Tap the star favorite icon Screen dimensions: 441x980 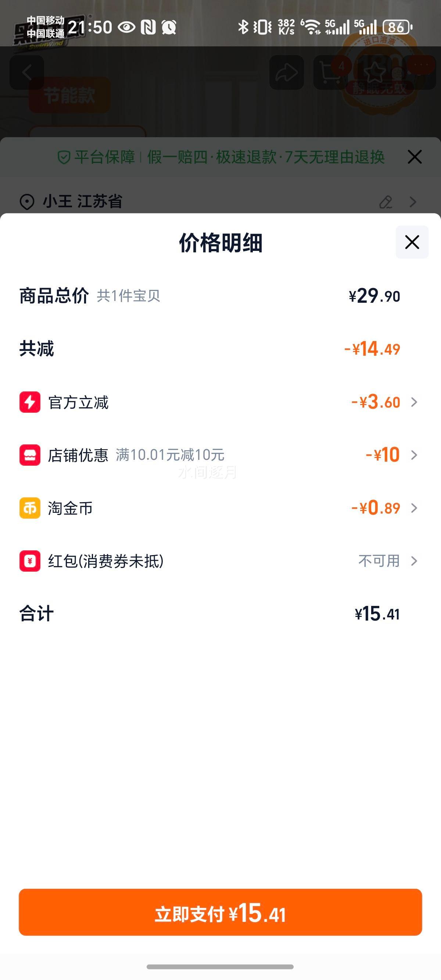[375, 72]
